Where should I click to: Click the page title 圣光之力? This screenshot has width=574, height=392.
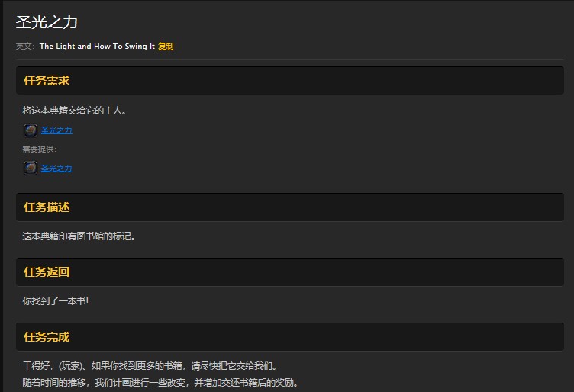pyautogui.click(x=47, y=22)
